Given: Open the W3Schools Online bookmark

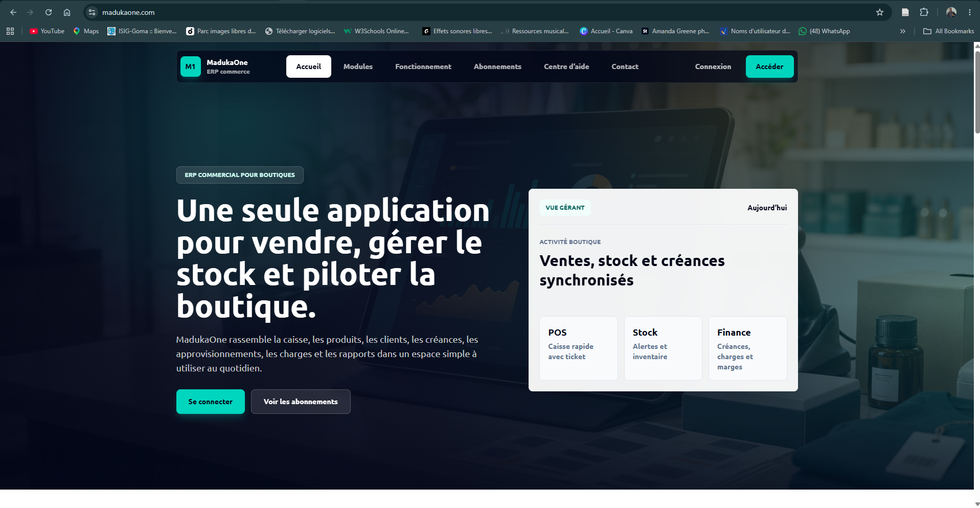Looking at the screenshot, I should (376, 31).
